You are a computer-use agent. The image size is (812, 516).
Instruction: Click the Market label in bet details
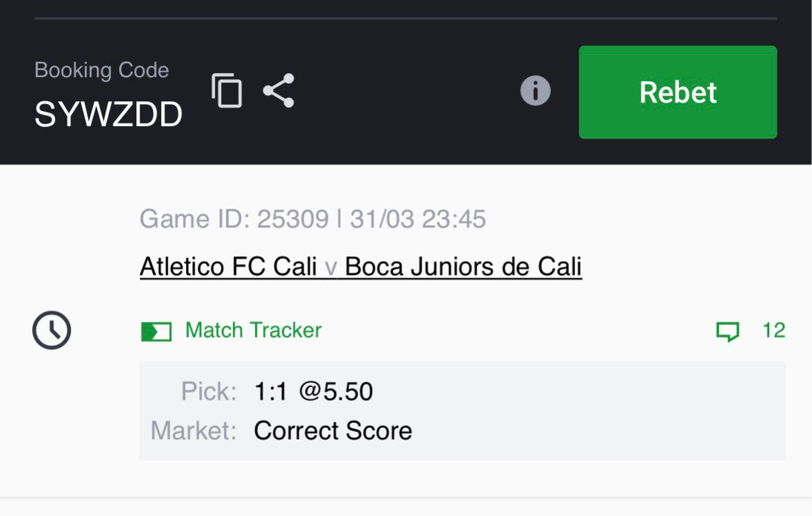(x=194, y=431)
